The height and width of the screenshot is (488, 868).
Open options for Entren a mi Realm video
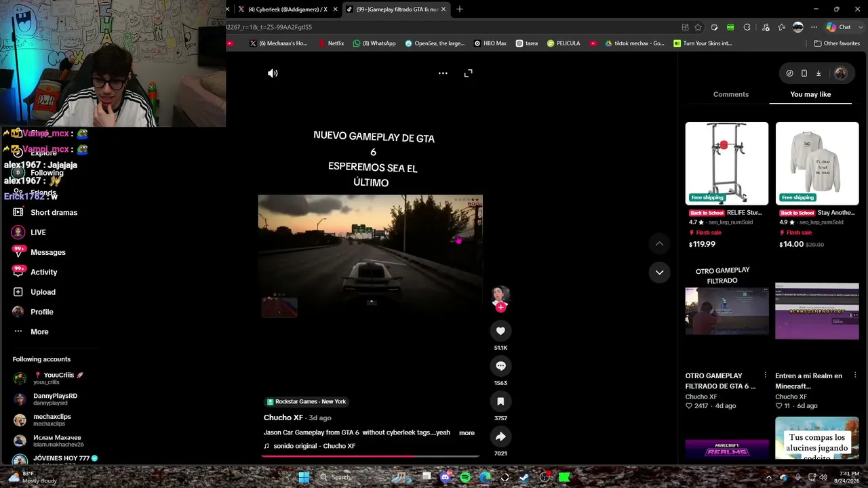pos(855,375)
